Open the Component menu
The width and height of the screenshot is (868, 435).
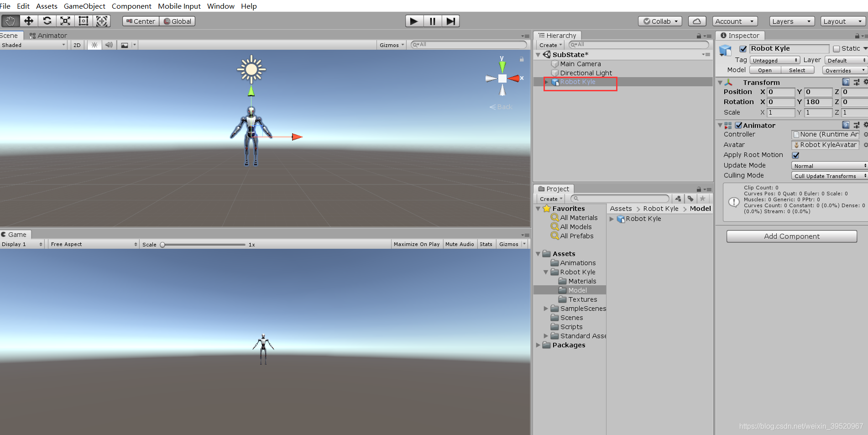(131, 6)
